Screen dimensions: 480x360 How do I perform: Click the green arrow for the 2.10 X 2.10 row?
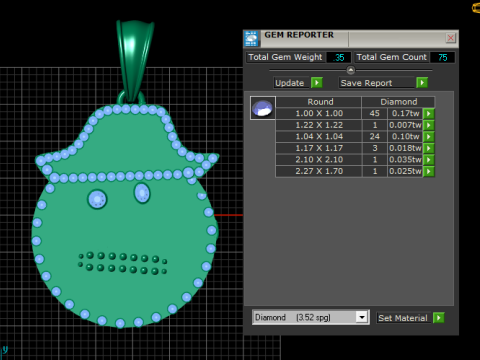429,160
